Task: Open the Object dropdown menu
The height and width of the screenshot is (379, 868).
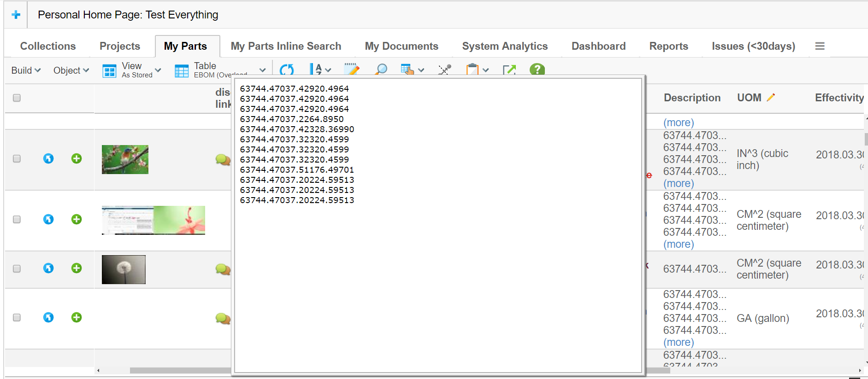Action: coord(71,70)
